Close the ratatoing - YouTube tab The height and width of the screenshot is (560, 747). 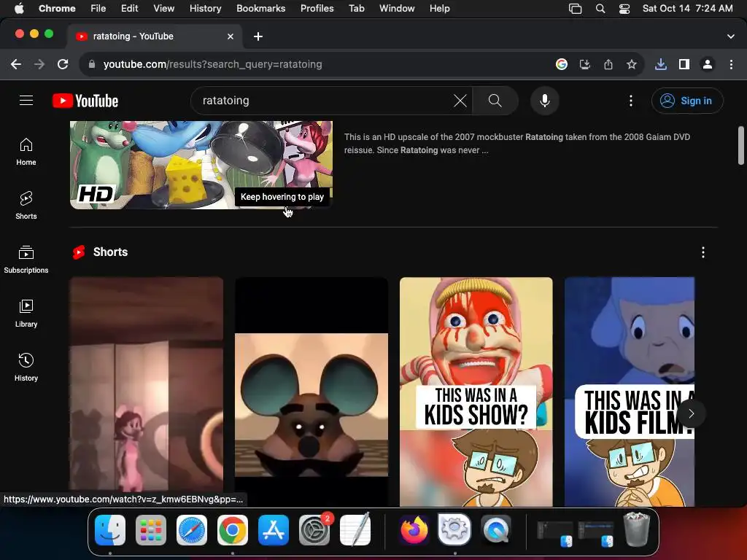pyautogui.click(x=230, y=36)
